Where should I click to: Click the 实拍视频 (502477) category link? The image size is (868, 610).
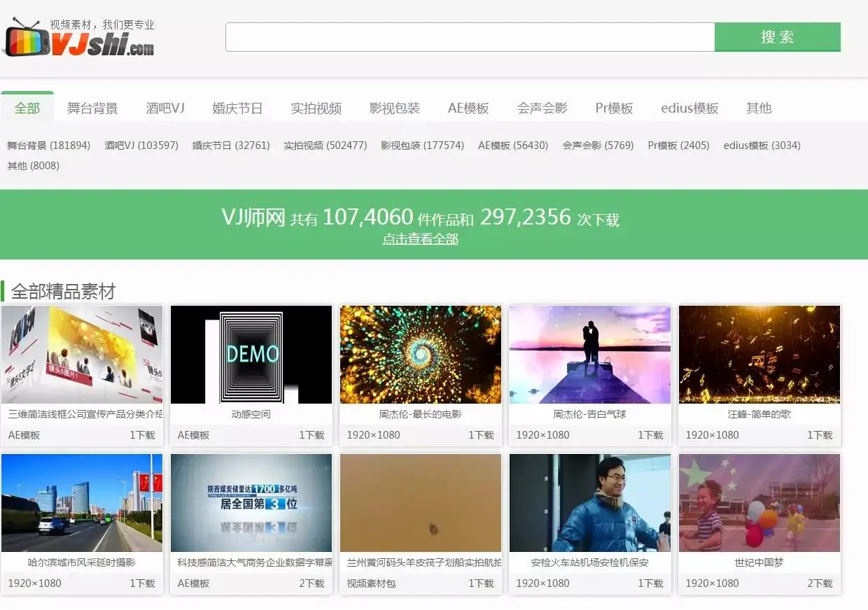pyautogui.click(x=325, y=146)
